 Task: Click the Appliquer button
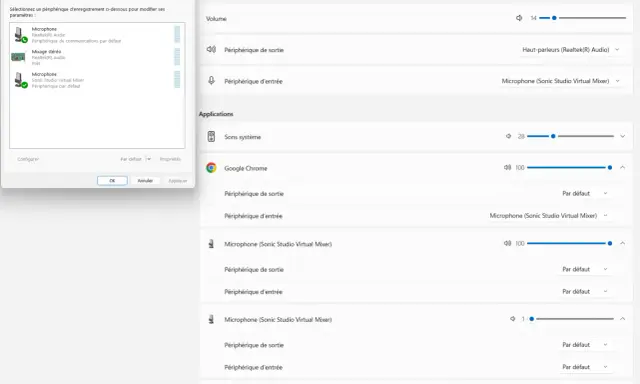click(x=178, y=180)
